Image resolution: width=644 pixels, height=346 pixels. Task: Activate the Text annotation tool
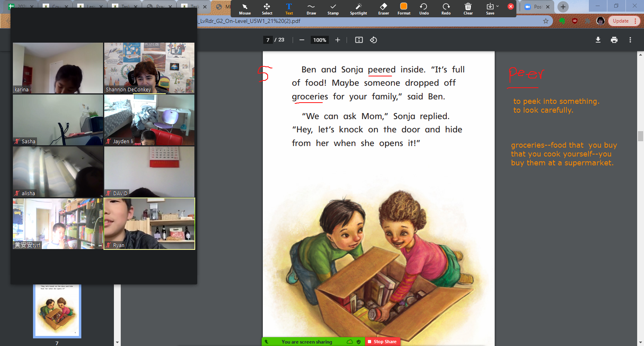(x=289, y=9)
